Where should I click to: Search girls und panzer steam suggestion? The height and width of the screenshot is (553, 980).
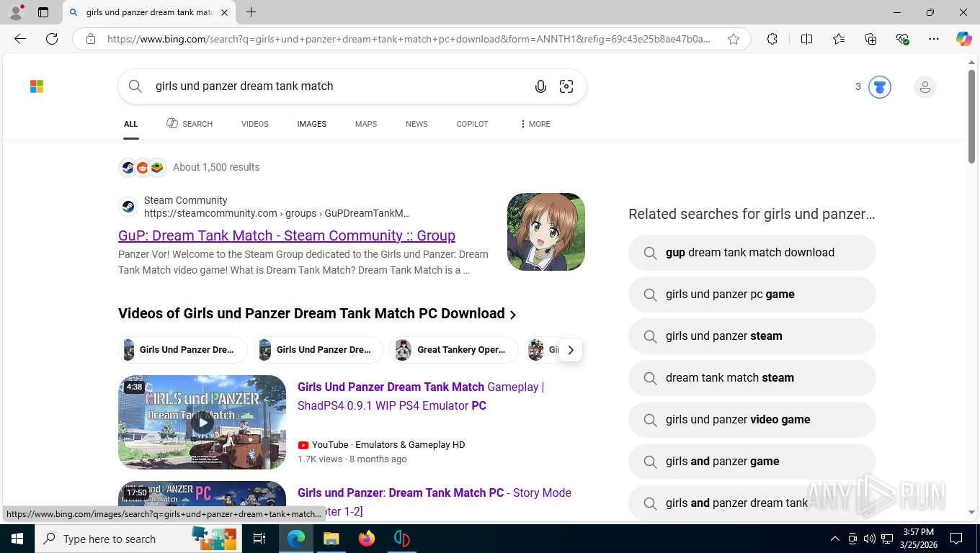(752, 336)
